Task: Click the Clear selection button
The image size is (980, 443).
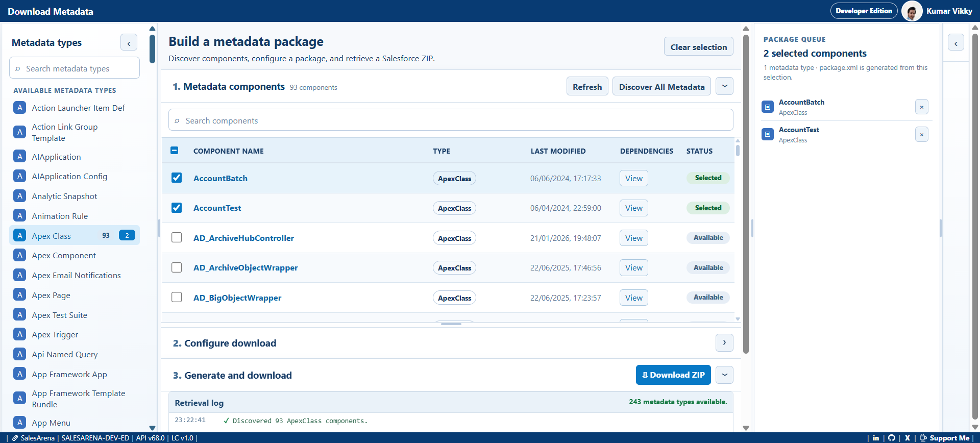Action: (x=698, y=47)
